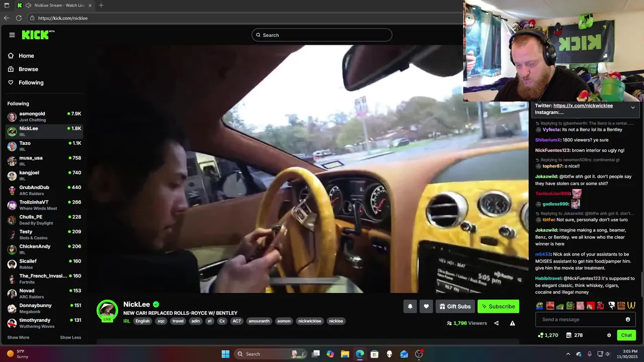Open Microsoft Edge from the taskbar
The image size is (644, 362).
pos(360,354)
